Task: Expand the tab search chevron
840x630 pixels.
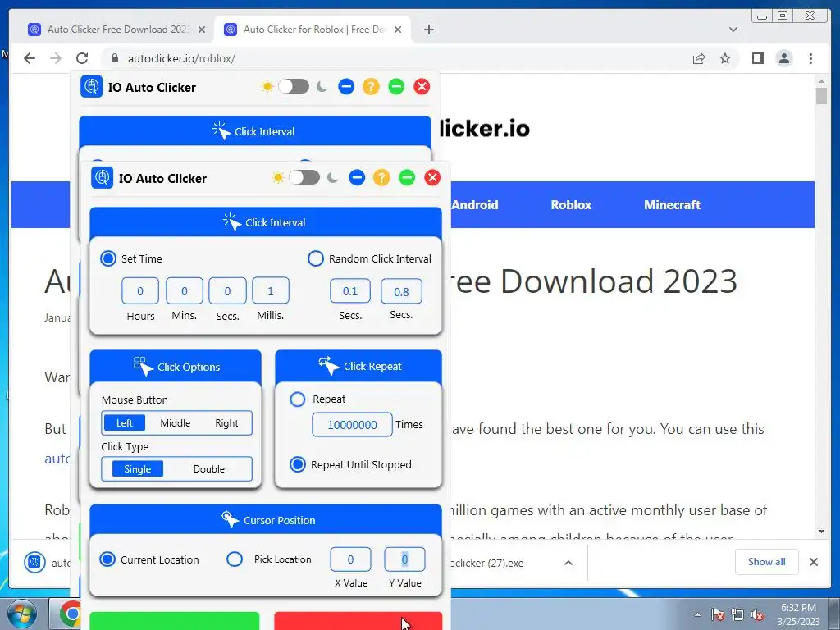Action: tap(733, 30)
